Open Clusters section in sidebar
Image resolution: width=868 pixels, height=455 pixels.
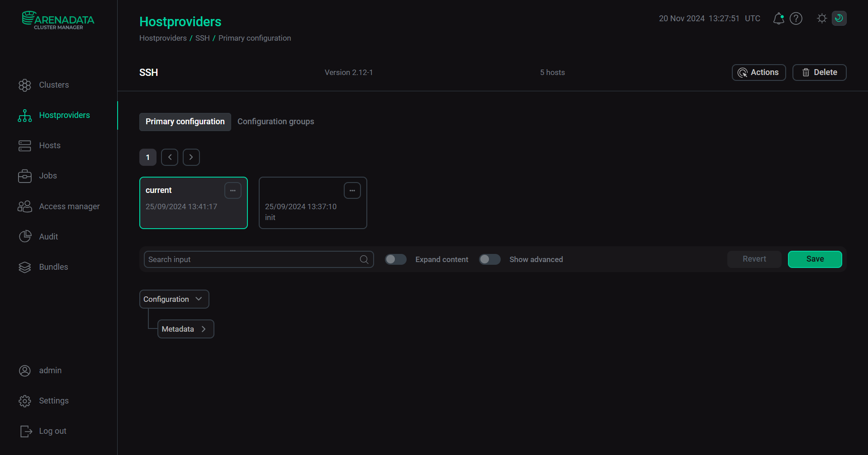pos(44,85)
